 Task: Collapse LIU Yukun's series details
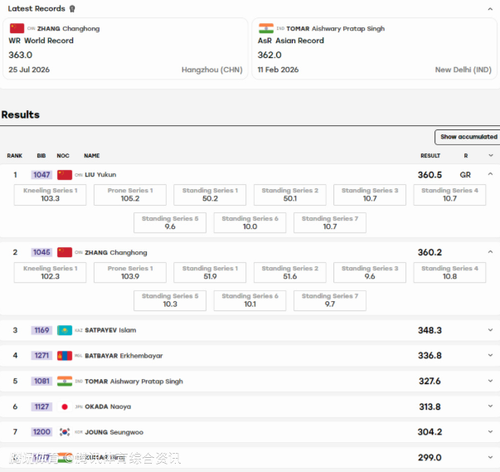pos(490,174)
